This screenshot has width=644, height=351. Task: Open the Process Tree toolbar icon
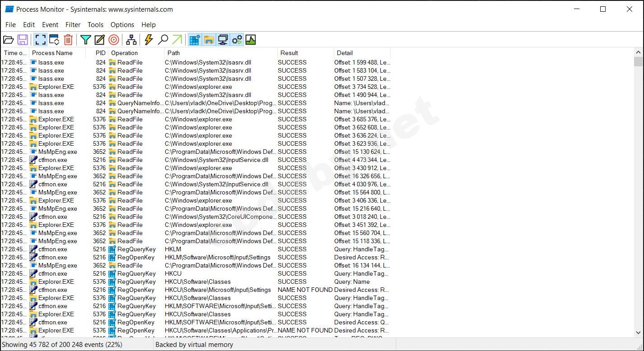(x=131, y=40)
